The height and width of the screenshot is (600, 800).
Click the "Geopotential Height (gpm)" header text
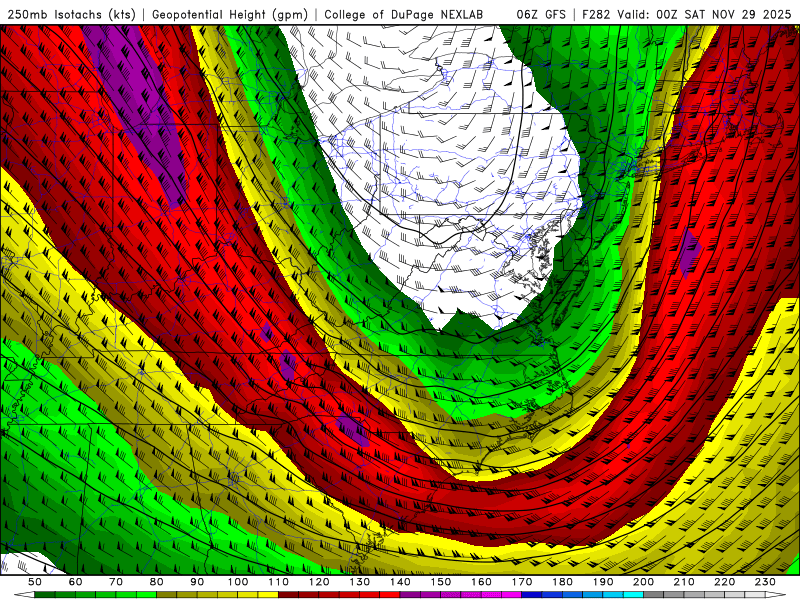click(x=230, y=15)
